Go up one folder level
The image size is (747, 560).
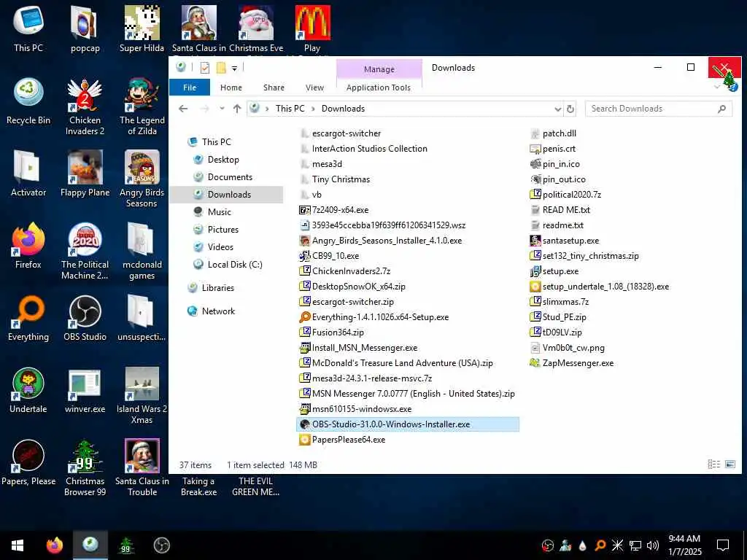(x=237, y=109)
